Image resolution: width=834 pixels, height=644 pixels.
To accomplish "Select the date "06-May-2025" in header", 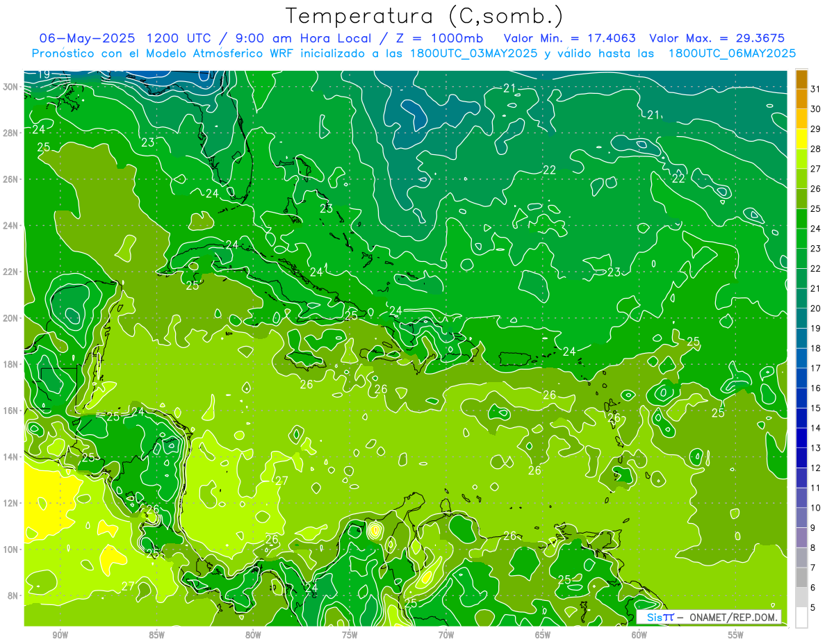I will [x=88, y=38].
